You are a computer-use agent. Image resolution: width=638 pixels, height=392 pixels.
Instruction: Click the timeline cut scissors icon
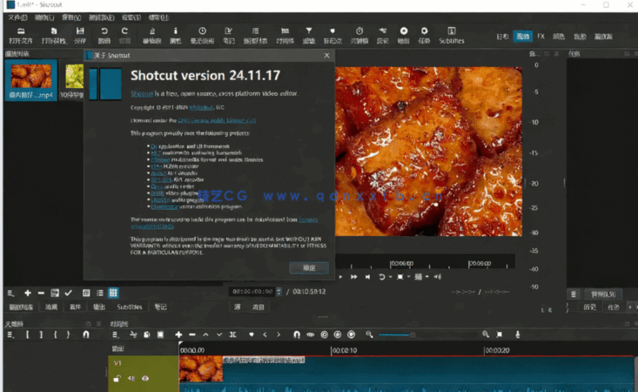[133, 335]
